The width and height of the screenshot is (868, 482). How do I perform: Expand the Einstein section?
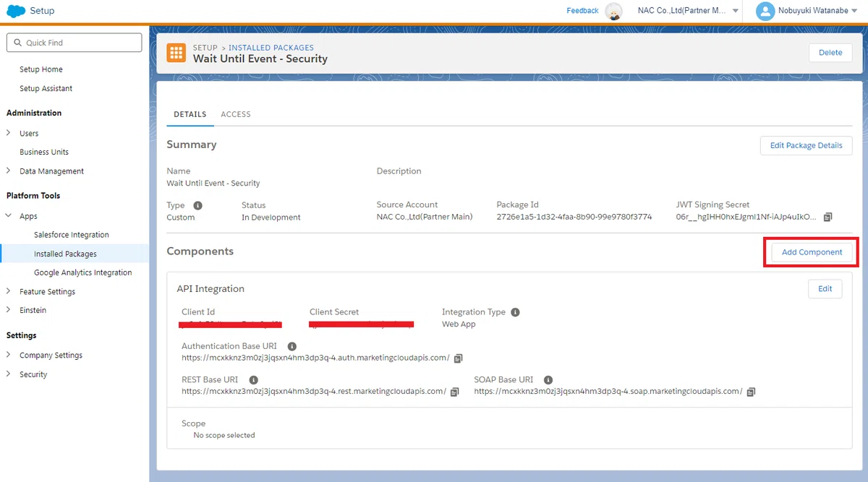coord(9,310)
